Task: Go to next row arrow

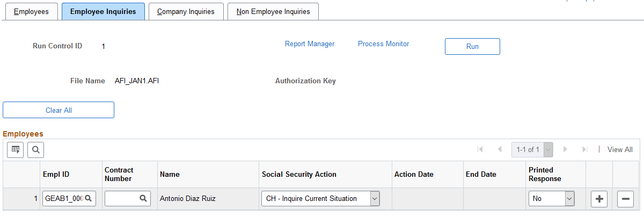Action: point(565,149)
